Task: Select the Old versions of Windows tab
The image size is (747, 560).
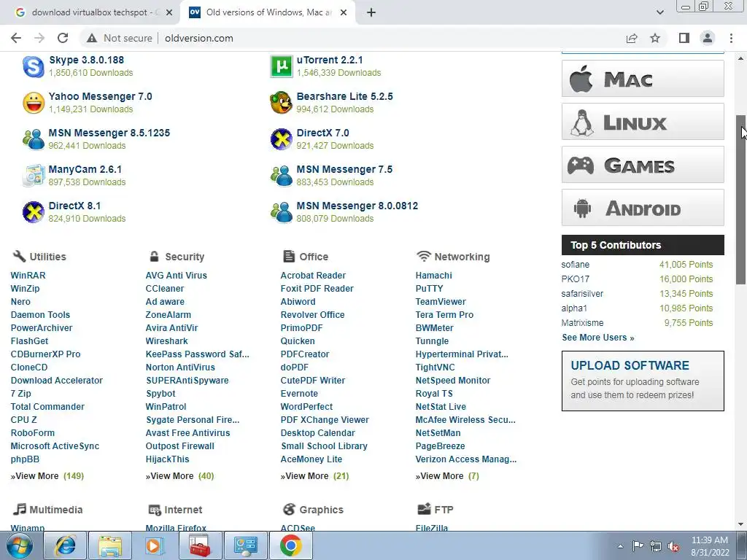Action: [268, 12]
